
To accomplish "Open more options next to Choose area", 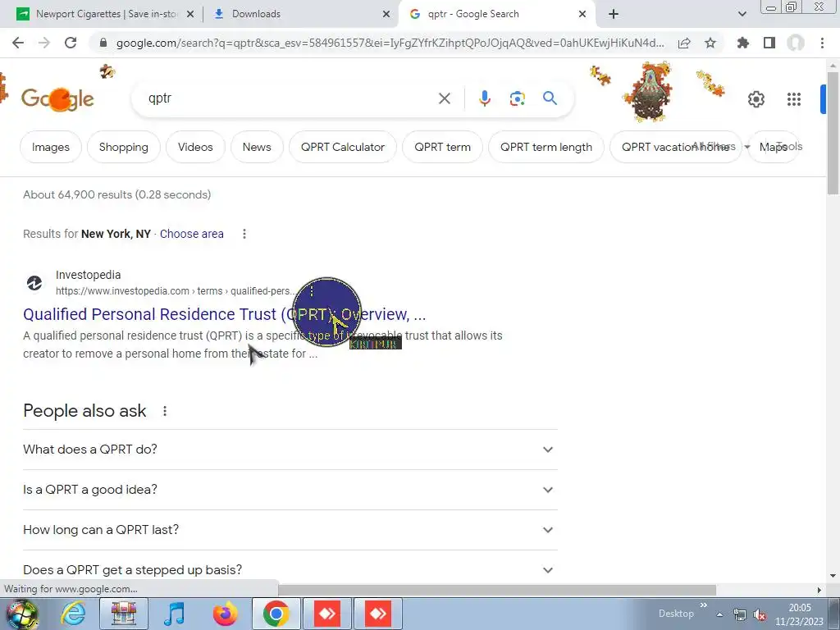I will pyautogui.click(x=244, y=234).
